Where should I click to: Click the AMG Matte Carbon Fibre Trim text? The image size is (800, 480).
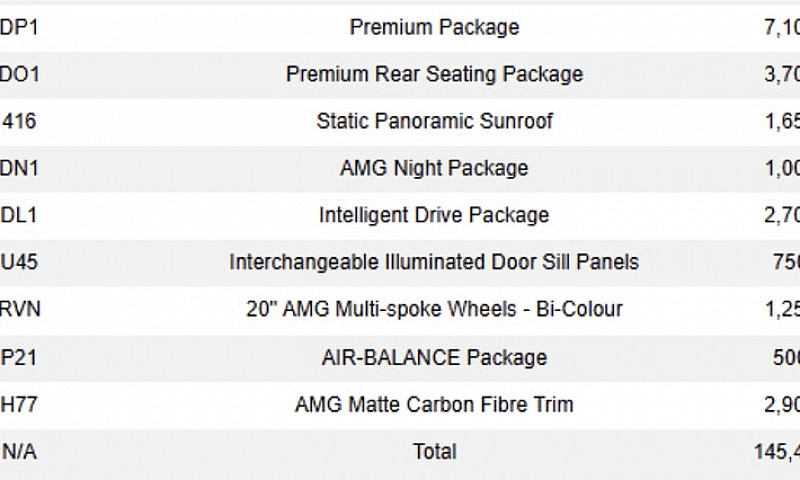point(434,404)
